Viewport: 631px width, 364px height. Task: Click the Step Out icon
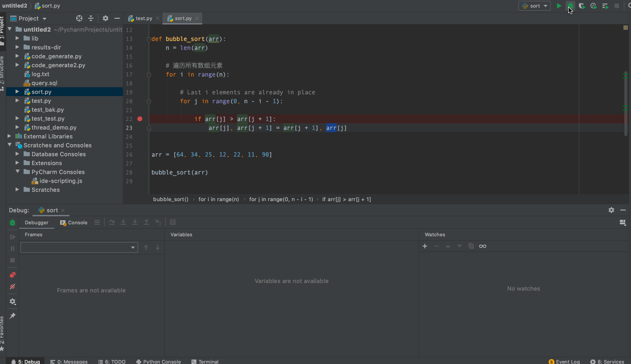point(147,222)
